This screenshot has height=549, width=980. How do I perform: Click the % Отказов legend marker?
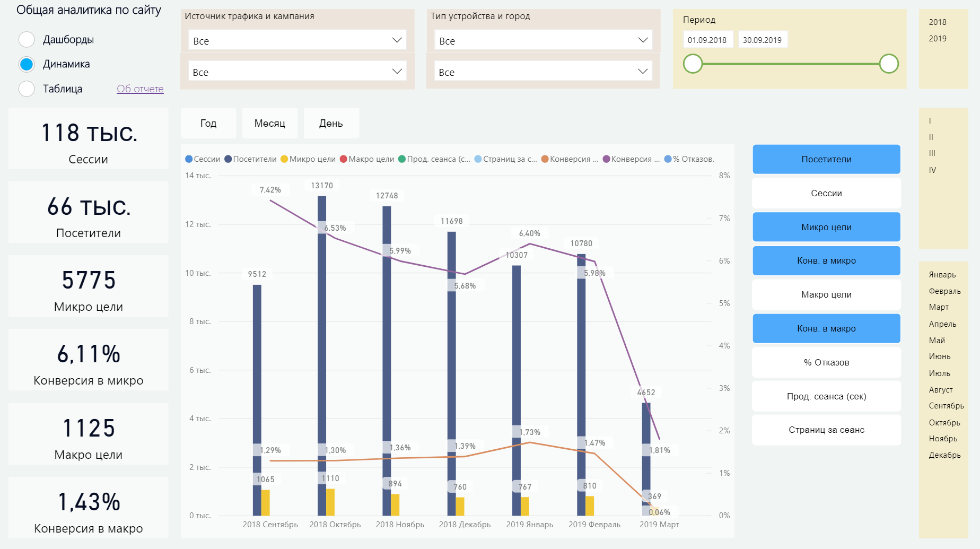point(668,159)
